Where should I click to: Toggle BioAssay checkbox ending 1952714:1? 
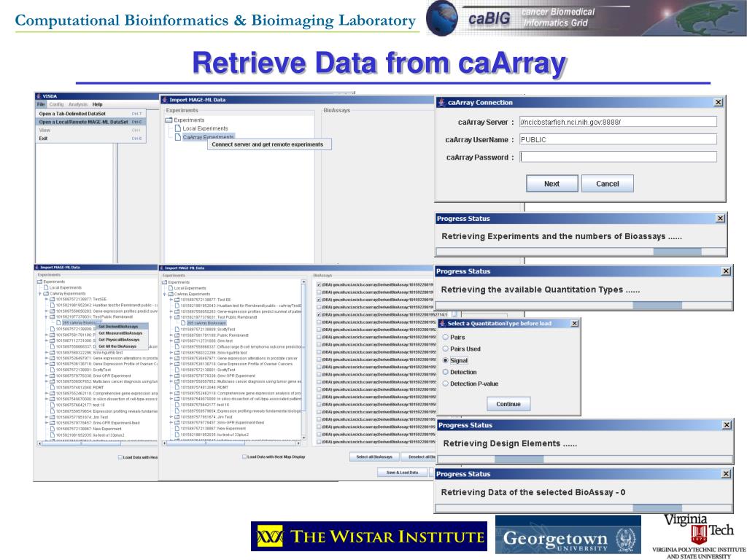pyautogui.click(x=319, y=315)
